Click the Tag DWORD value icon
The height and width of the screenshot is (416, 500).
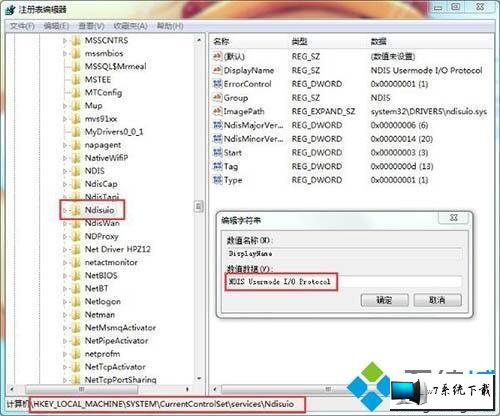[x=217, y=166]
